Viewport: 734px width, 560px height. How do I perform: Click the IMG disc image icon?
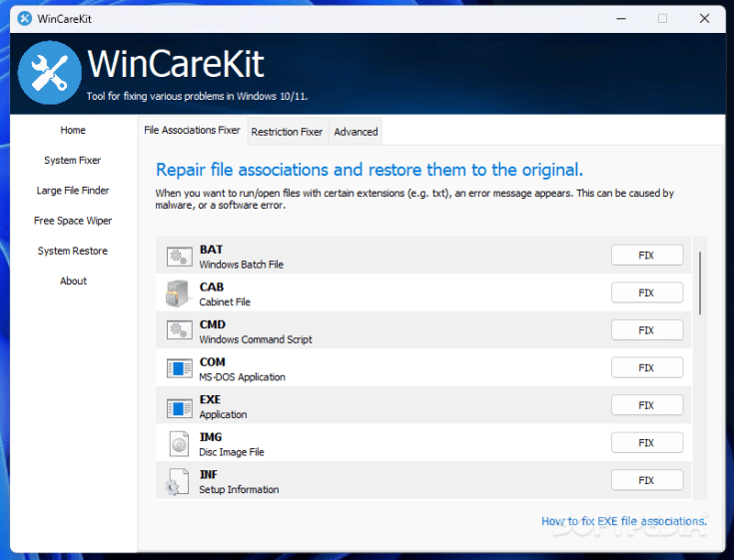[179, 444]
